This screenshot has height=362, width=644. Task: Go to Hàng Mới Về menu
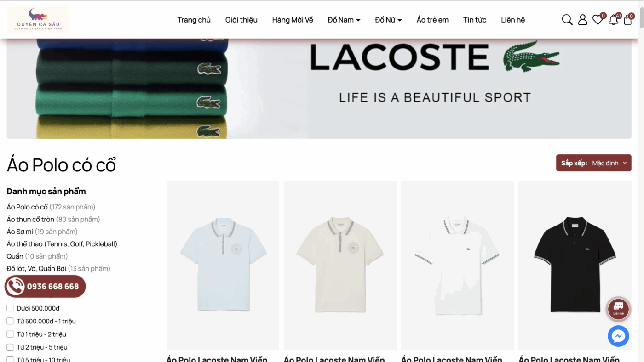point(293,20)
